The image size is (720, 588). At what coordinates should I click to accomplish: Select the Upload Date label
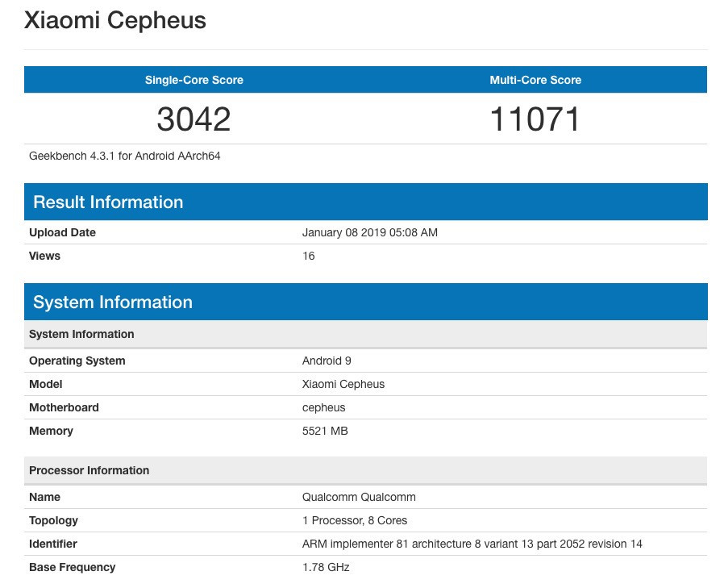coord(62,232)
